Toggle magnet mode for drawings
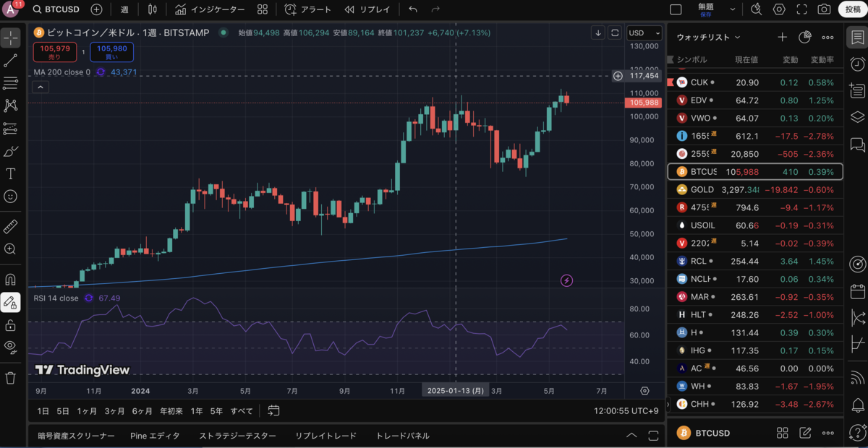Viewport: 868px width, 448px height. coord(11,279)
